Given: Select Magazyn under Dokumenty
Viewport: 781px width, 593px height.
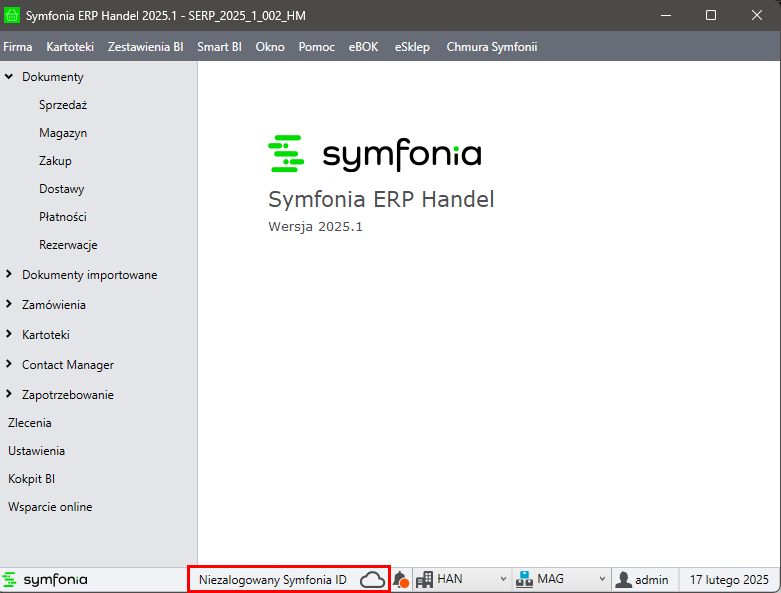Looking at the screenshot, I should tap(63, 133).
